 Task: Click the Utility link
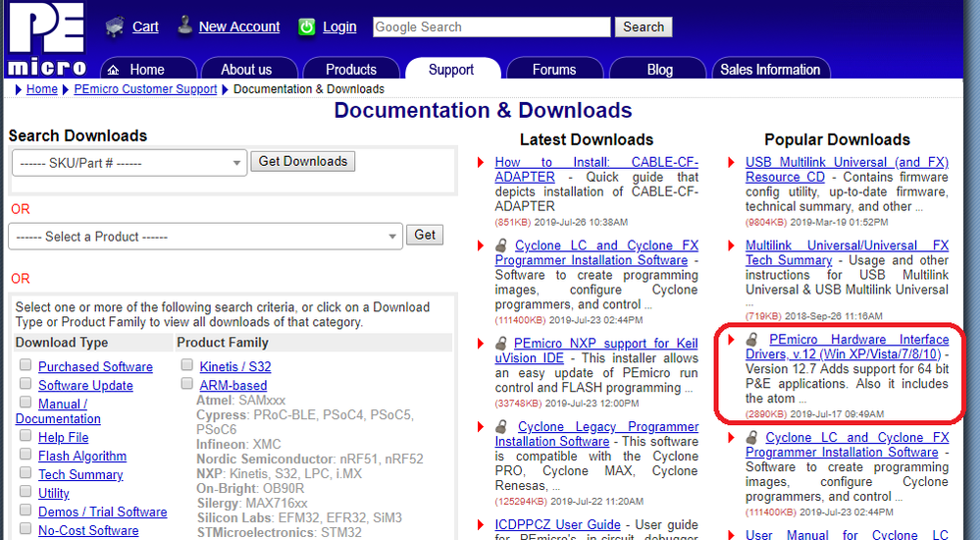point(54,493)
